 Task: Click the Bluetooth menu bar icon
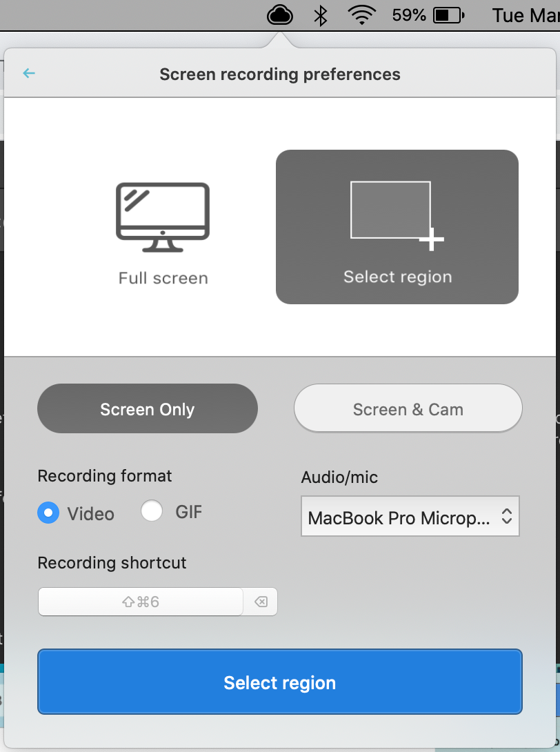(x=320, y=16)
